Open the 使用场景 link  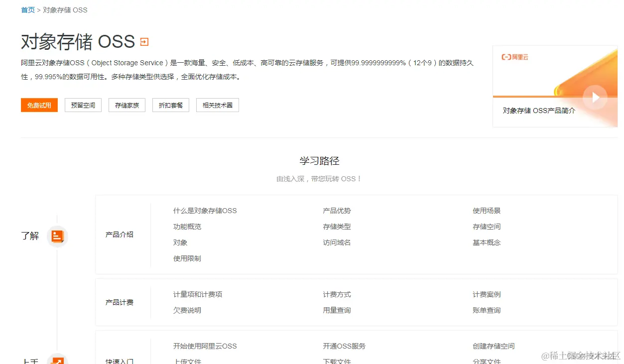click(x=487, y=211)
